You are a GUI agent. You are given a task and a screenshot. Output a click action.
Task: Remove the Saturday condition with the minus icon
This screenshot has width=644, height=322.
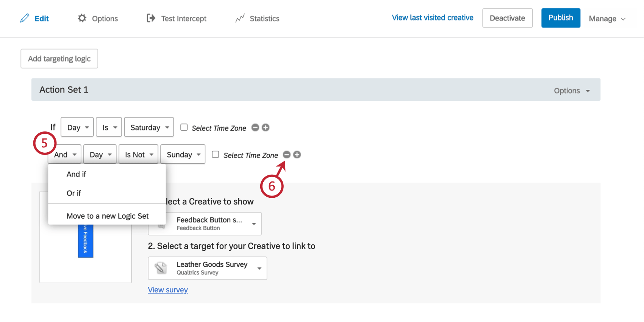[x=255, y=128]
